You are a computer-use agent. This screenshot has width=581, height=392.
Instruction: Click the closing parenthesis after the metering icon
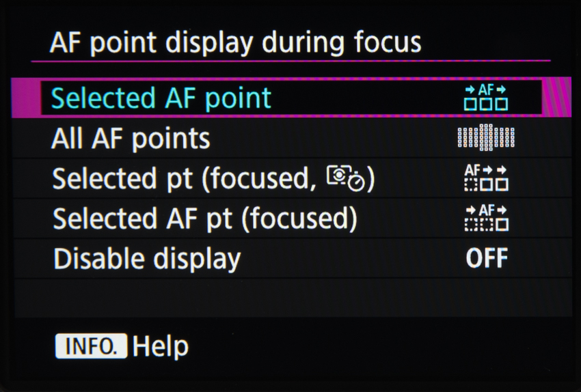[x=371, y=179]
